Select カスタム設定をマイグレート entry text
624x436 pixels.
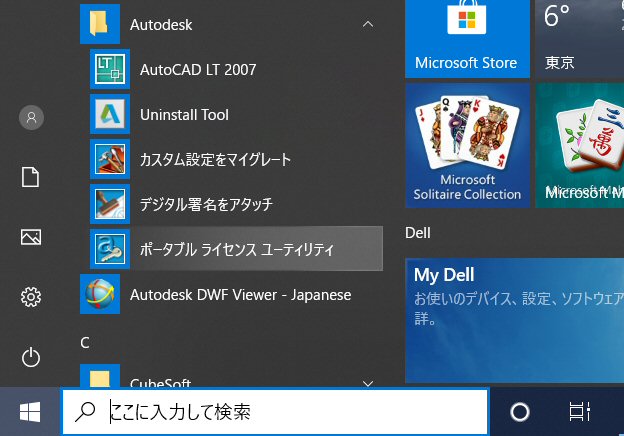pos(215,160)
